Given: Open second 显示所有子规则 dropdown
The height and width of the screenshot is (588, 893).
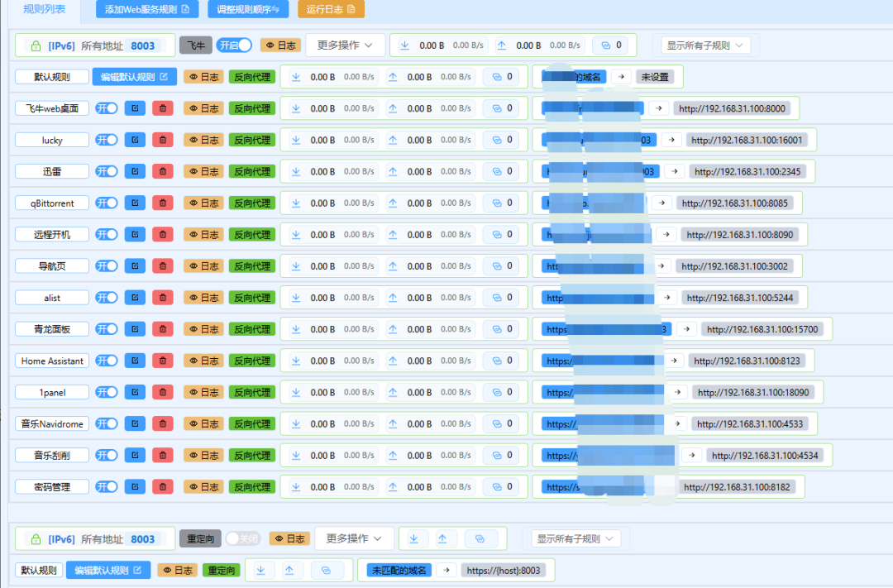Looking at the screenshot, I should (x=575, y=538).
